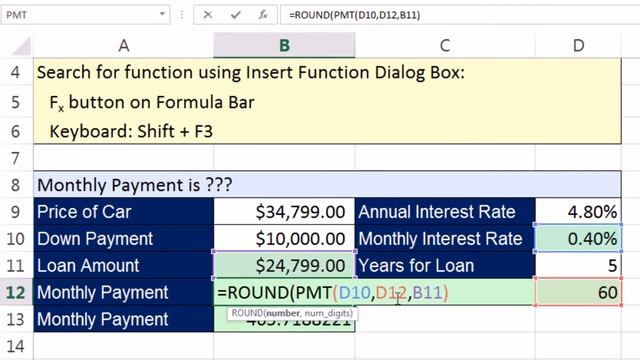Select row 14 header
Screen dimensions: 640x360
pyautogui.click(x=16, y=346)
